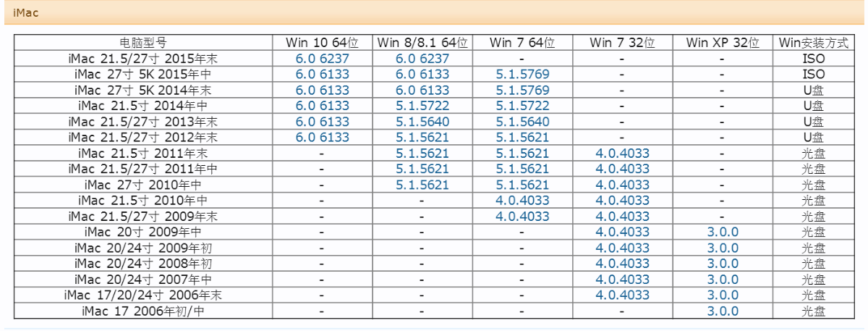The width and height of the screenshot is (868, 331).
Task: Open Win 7 32位 4.0.4033 for iMac 20寸 2009年中
Action: pos(623,232)
